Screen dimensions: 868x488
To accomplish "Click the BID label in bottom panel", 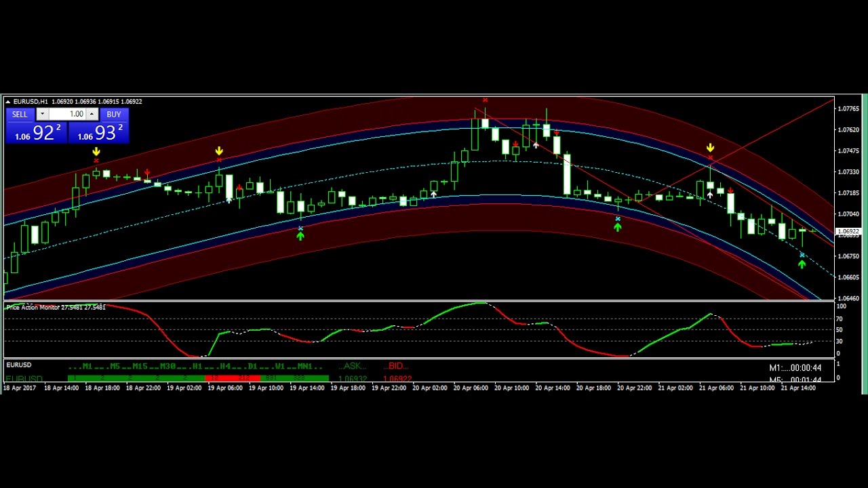I will pos(396,367).
